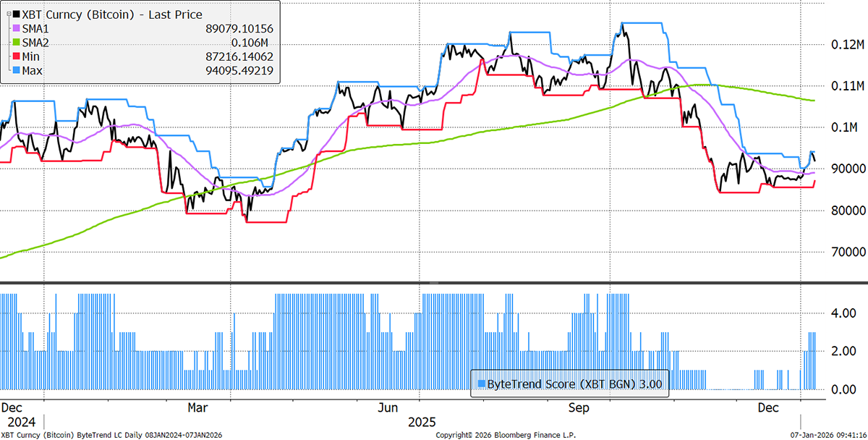Click the ByteTrend Score legend marker
Viewport: 868px width, 440px height.
coord(480,383)
